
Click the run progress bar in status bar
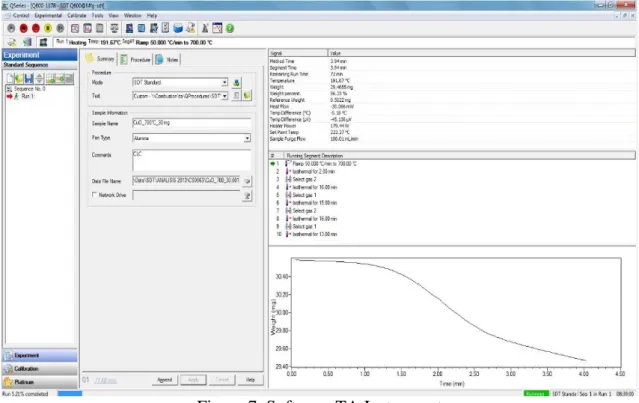click(x=70, y=394)
